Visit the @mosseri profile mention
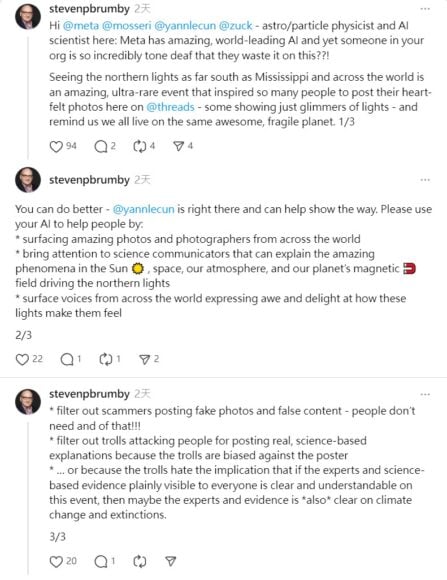Image resolution: width=447 pixels, height=580 pixels. click(x=127, y=26)
